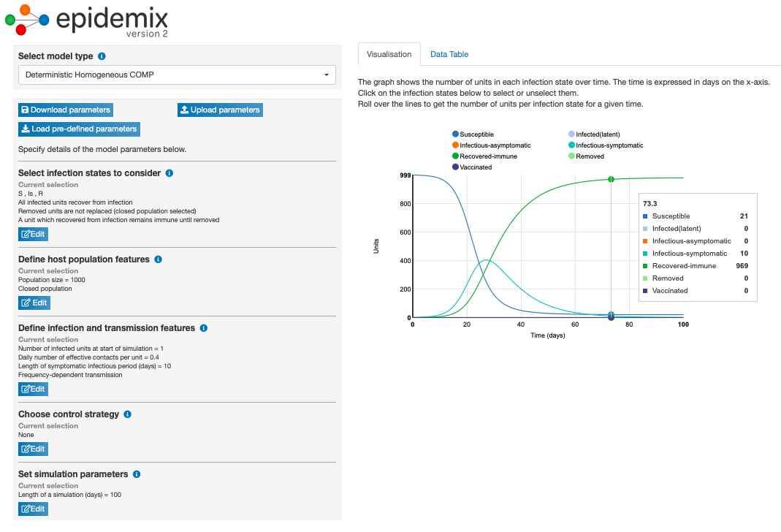Click info icon beside Set simulation parameters
781x532 pixels.
click(x=137, y=474)
